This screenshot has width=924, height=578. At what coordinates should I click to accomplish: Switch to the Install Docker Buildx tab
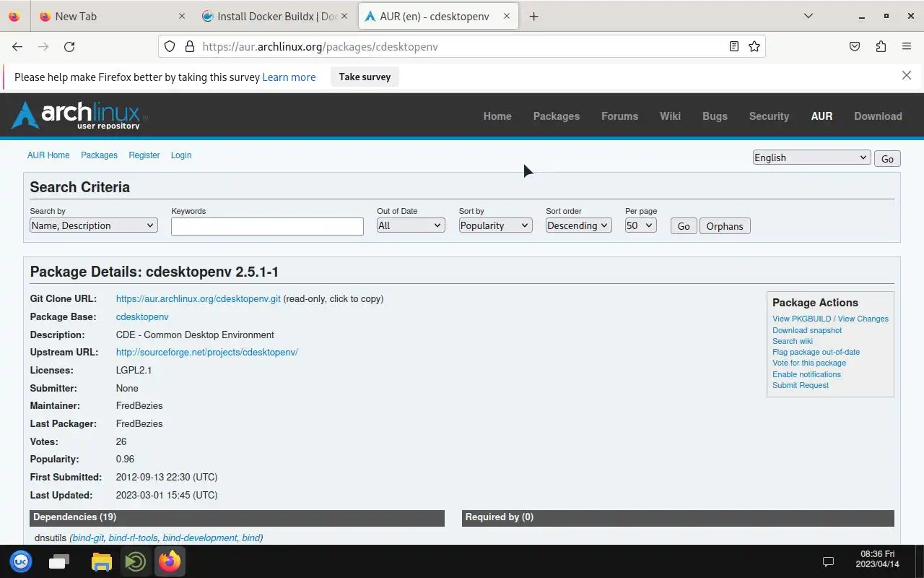(275, 16)
